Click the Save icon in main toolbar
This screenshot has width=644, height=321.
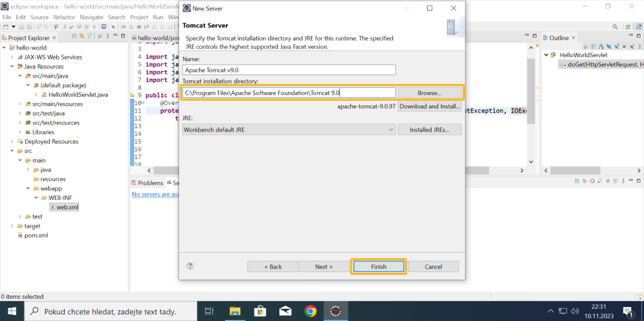[x=22, y=27]
